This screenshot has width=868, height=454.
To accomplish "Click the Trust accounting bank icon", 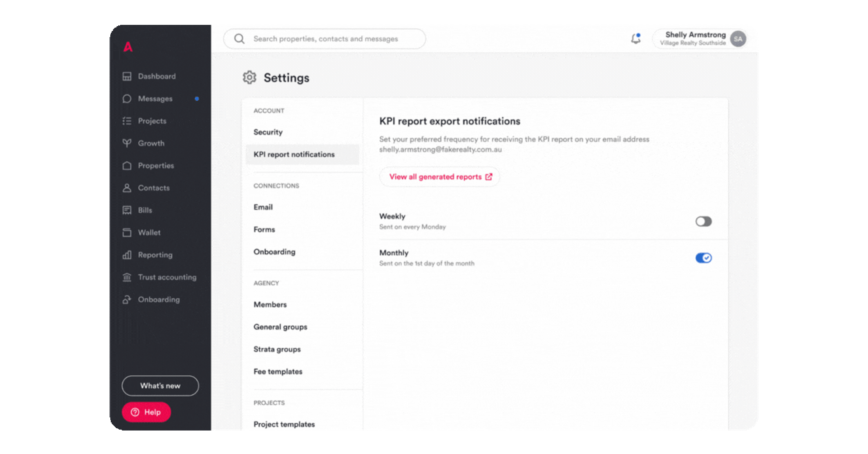I will coord(127,277).
